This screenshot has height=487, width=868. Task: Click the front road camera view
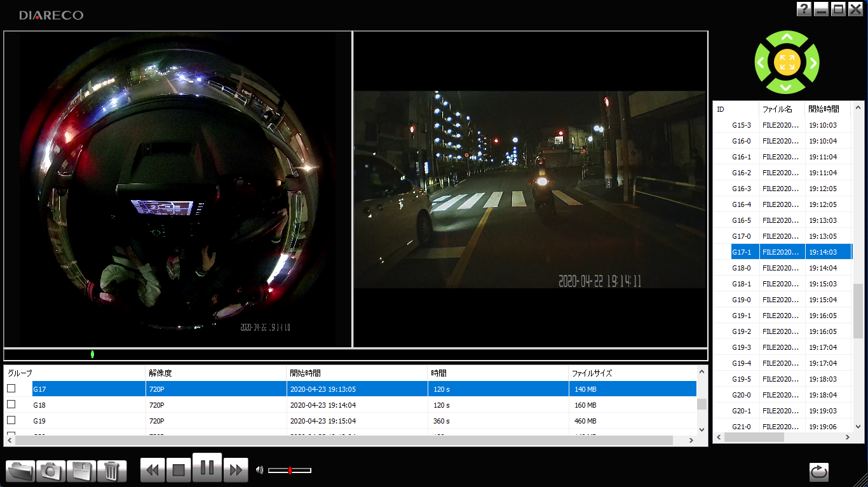pyautogui.click(x=531, y=189)
